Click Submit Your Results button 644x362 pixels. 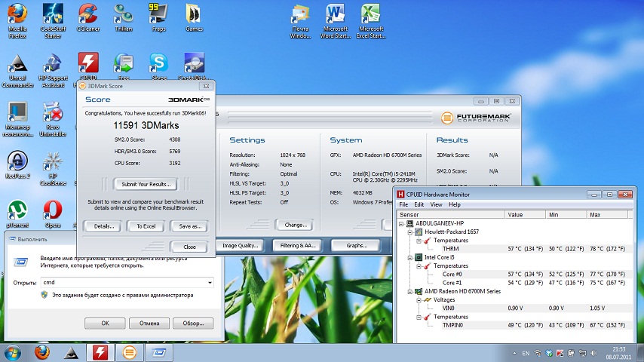click(x=146, y=184)
